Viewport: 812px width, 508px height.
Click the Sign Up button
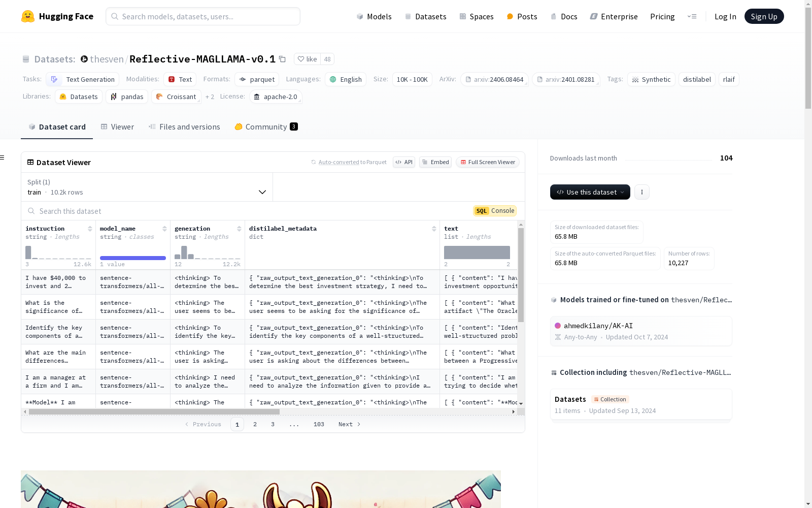[764, 16]
